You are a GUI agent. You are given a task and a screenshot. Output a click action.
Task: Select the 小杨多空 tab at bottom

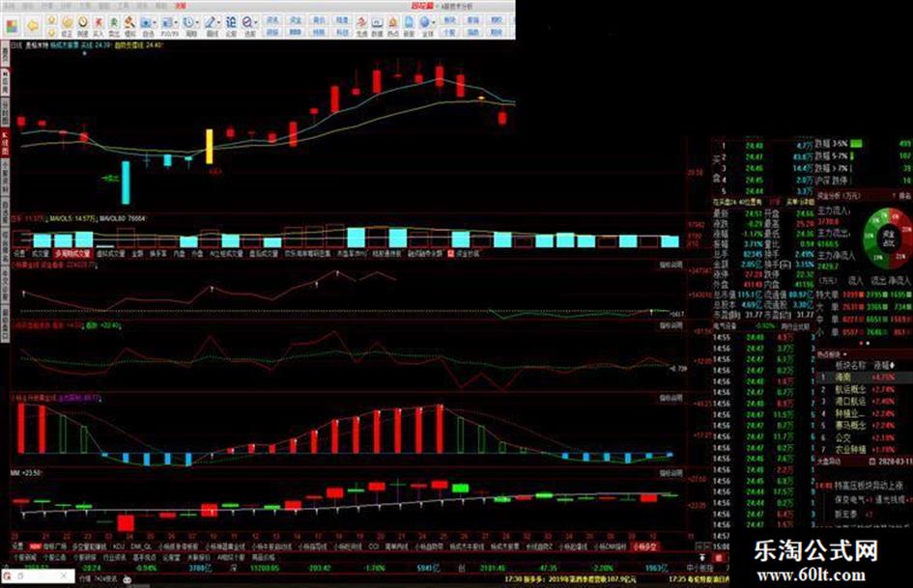645,546
